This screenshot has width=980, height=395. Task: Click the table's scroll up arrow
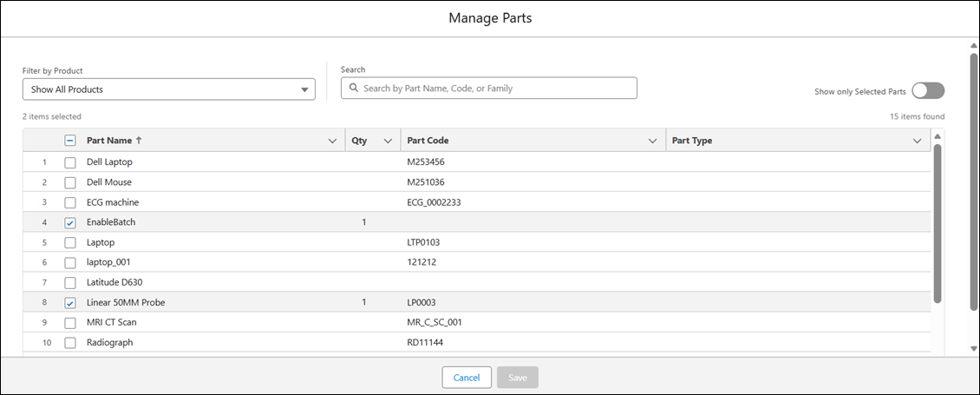tap(937, 136)
